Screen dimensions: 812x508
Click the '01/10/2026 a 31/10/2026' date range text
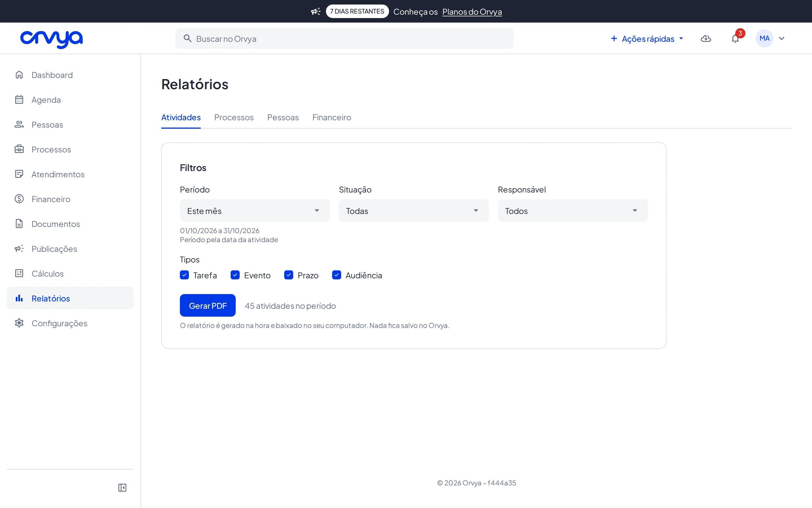tap(219, 231)
